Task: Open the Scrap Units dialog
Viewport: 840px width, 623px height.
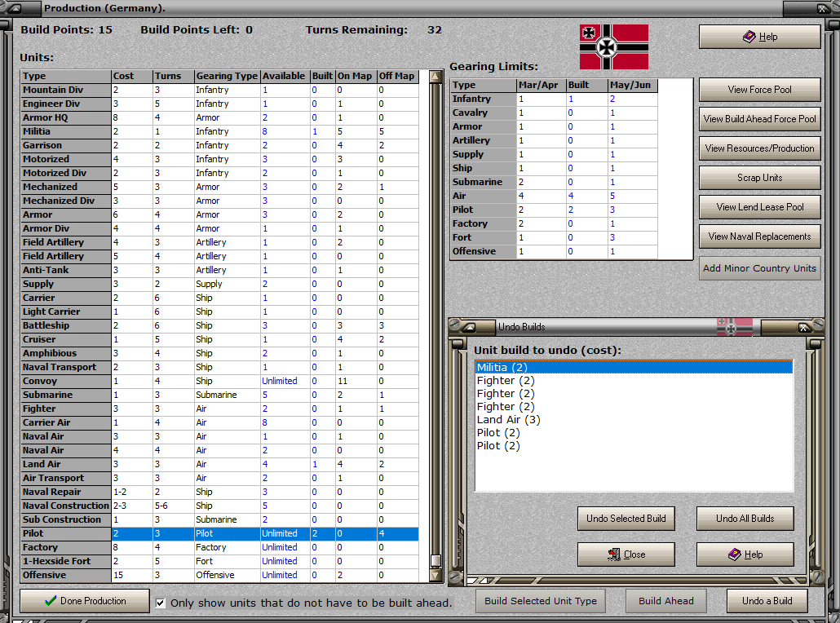Action: [759, 177]
